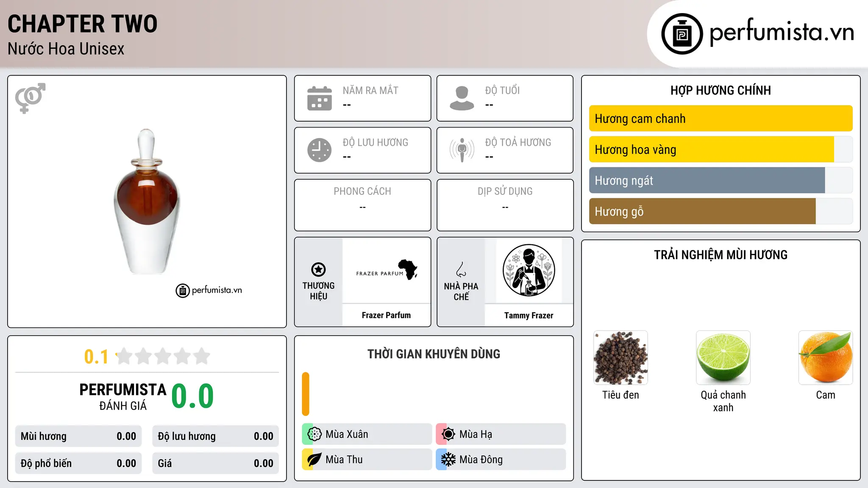Click the Trải nghiệm mùi hương heading
The image size is (868, 488).
click(721, 255)
